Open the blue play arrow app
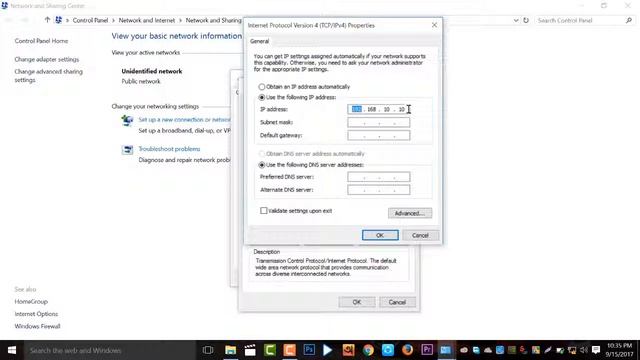 (327, 350)
